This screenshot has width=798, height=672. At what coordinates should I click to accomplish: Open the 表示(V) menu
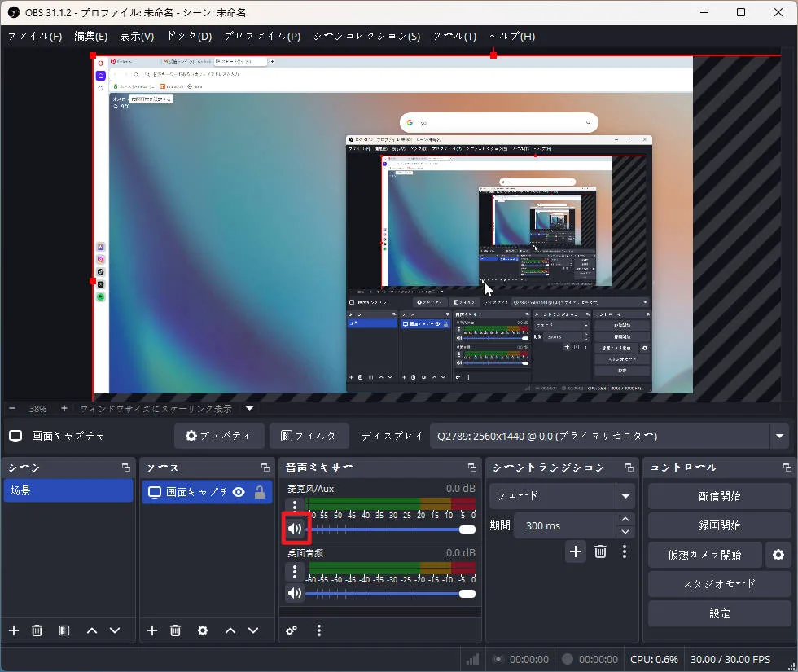[137, 36]
